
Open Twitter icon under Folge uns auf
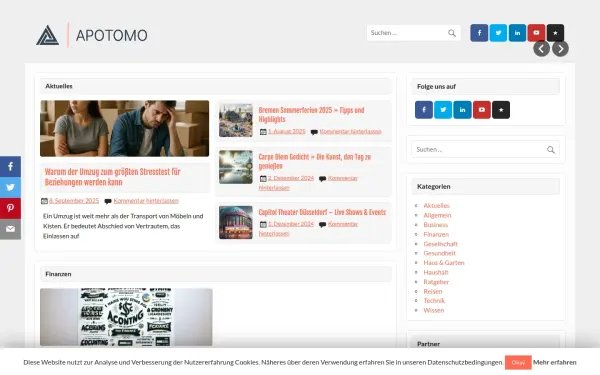pyautogui.click(x=443, y=110)
